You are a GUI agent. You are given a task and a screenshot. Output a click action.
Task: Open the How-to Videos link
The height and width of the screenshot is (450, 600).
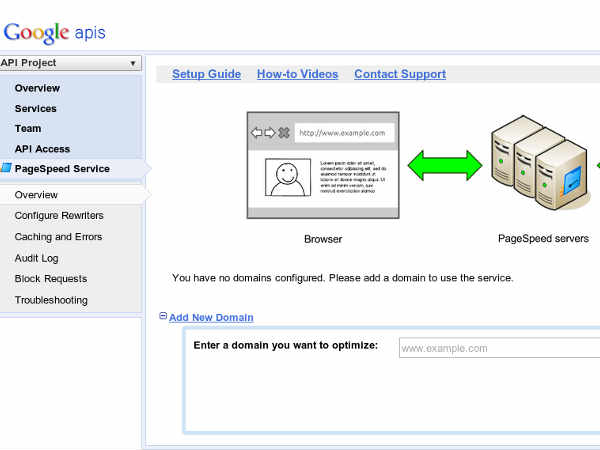click(x=297, y=74)
